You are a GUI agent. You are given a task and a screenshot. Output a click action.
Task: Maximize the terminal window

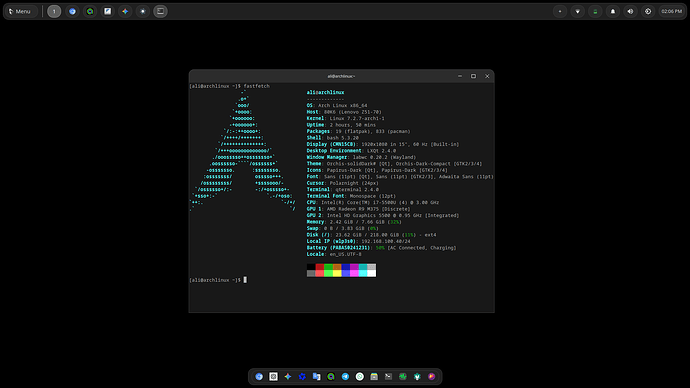coord(473,76)
